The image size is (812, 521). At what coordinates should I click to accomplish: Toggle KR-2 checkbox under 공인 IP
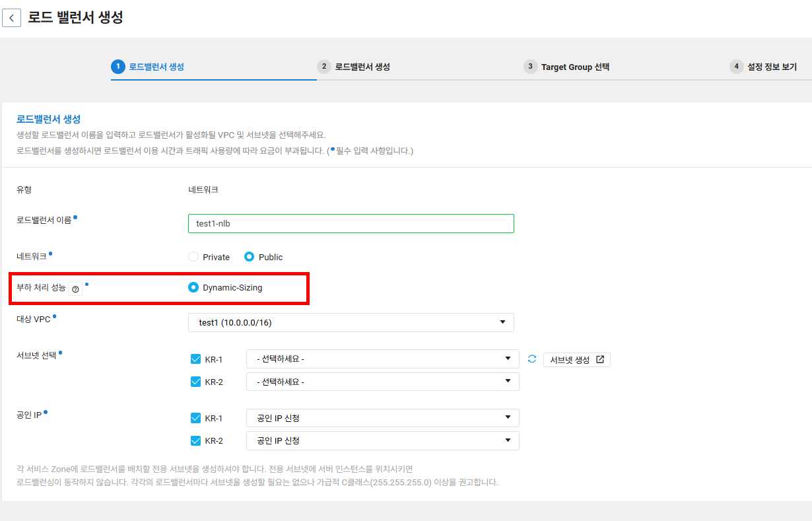tap(195, 440)
